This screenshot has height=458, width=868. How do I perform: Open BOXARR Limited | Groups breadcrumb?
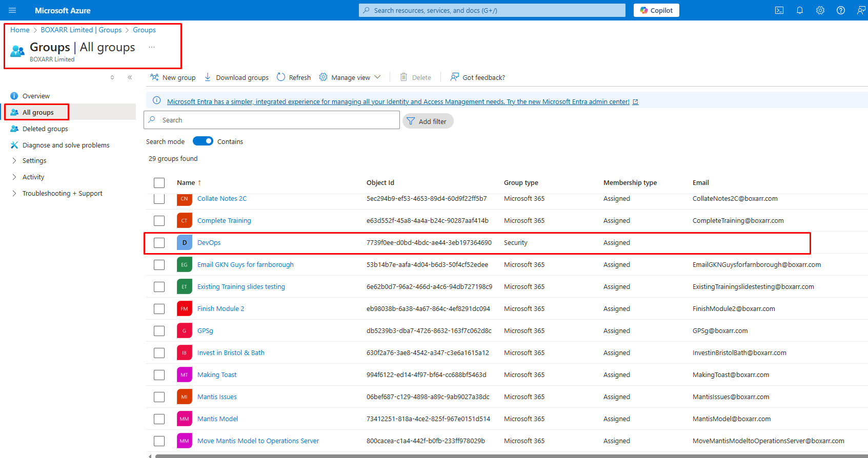(x=81, y=30)
